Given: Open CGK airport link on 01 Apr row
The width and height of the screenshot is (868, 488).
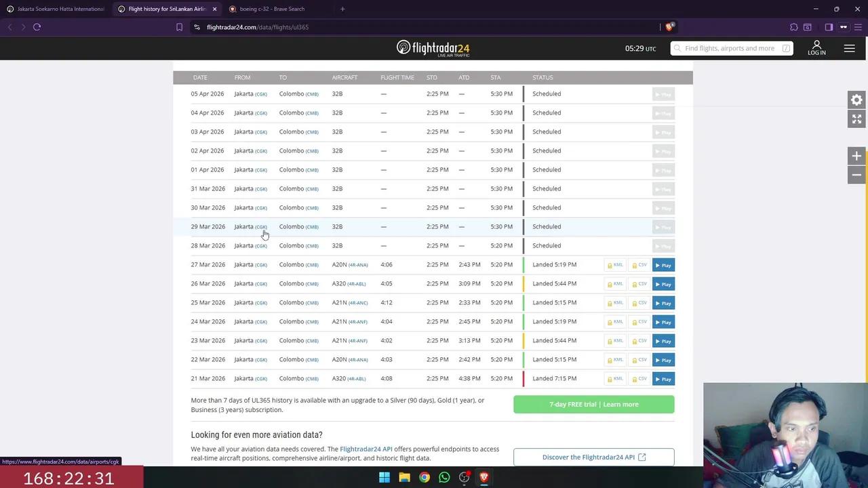Looking at the screenshot, I should pos(261,170).
